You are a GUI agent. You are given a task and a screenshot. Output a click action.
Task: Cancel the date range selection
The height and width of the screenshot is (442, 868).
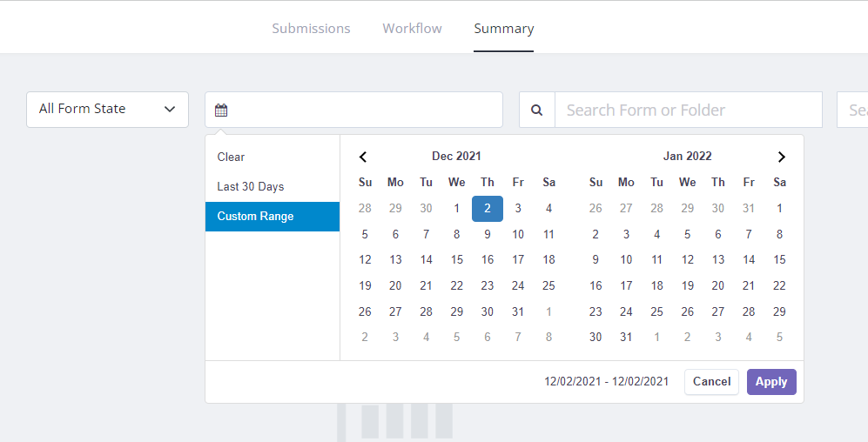[711, 382]
